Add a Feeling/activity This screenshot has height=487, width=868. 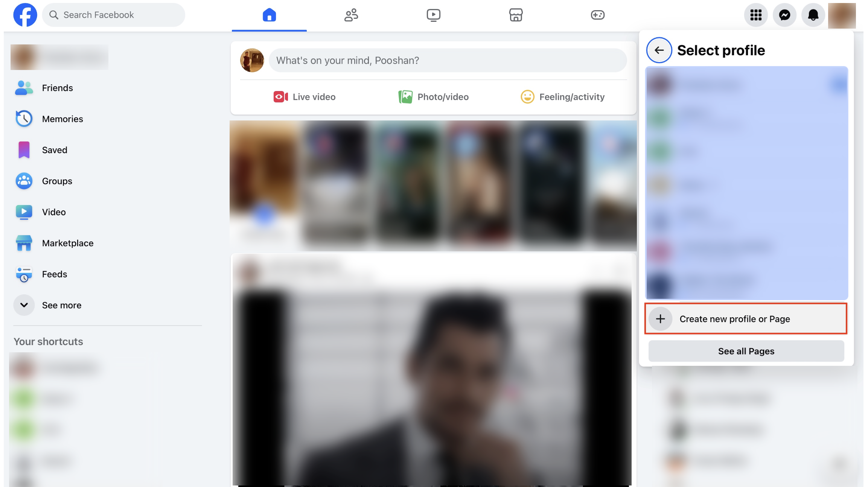562,97
